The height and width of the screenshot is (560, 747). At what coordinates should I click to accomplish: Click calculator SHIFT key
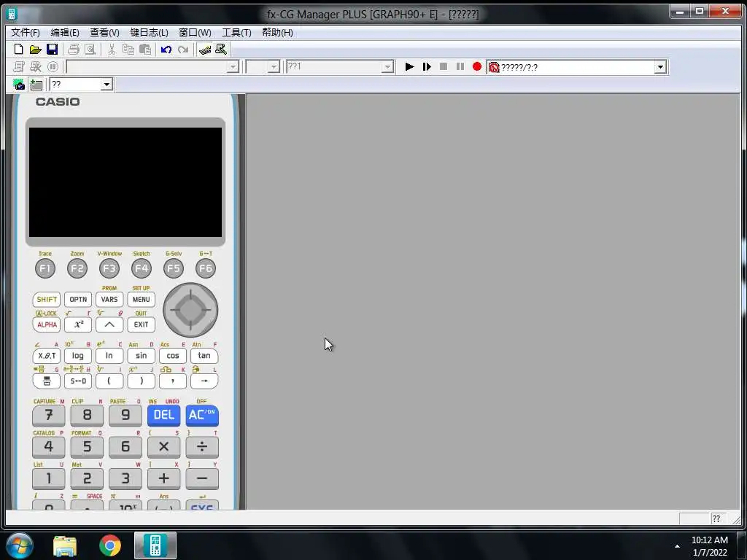(x=47, y=300)
